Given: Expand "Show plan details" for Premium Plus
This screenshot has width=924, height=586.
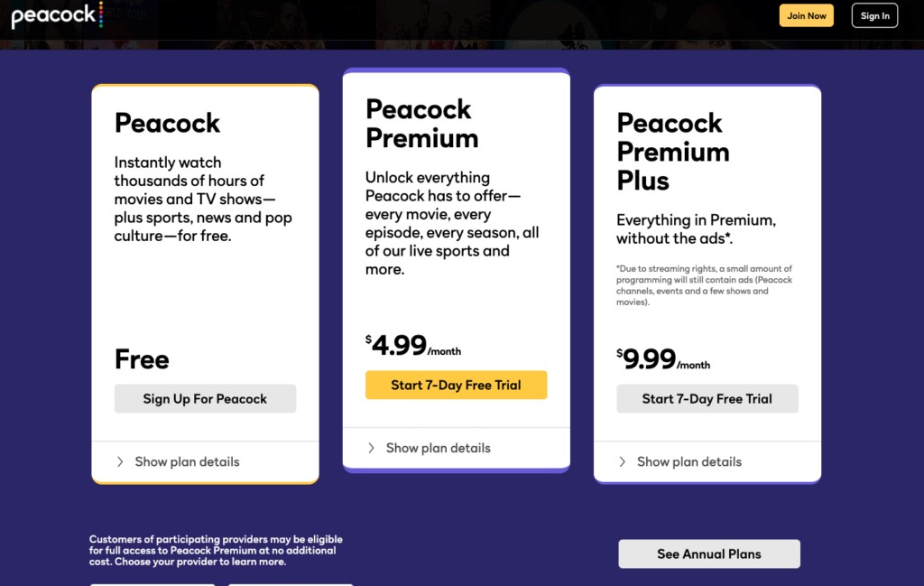Looking at the screenshot, I should click(688, 461).
